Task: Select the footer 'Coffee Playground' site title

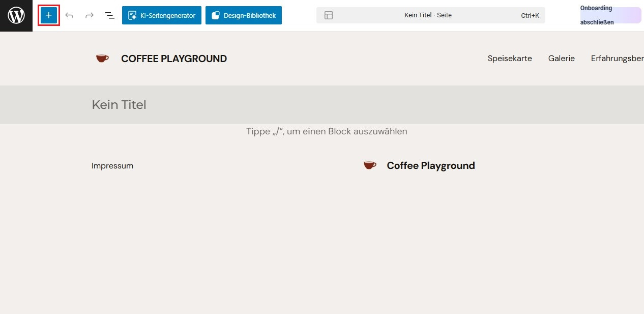Action: click(431, 165)
